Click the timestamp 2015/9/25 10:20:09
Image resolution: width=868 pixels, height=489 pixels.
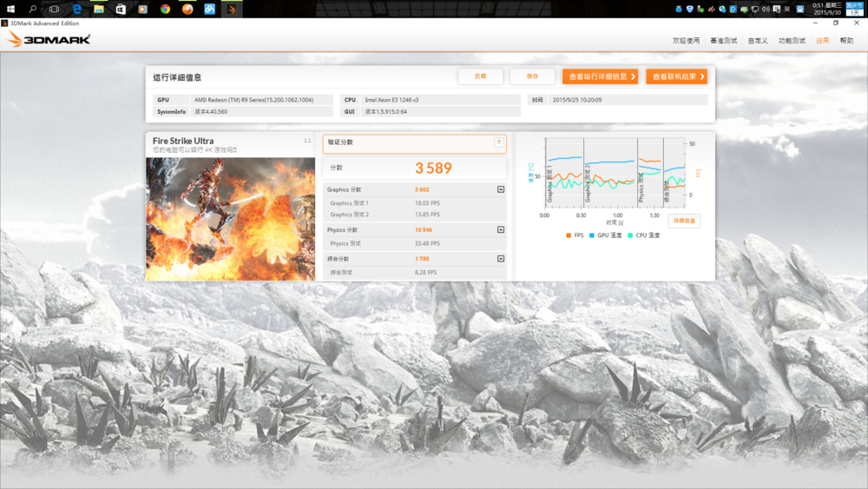[577, 100]
